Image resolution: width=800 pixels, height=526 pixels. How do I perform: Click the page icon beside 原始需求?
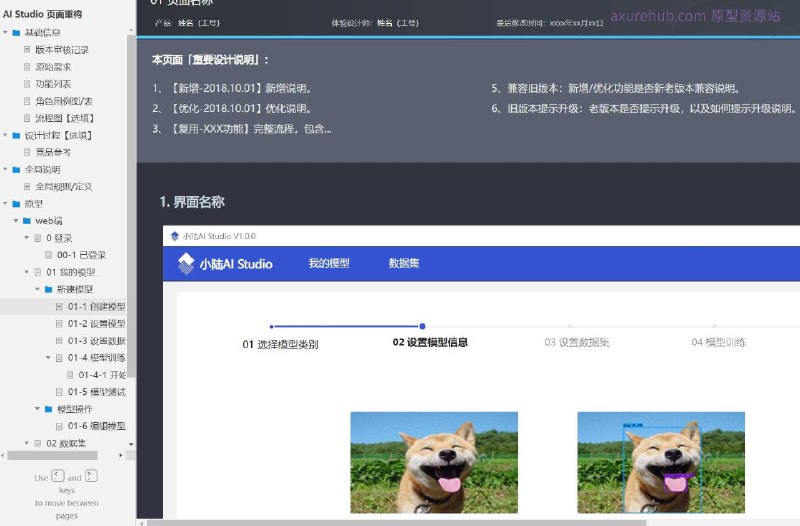click(x=27, y=67)
